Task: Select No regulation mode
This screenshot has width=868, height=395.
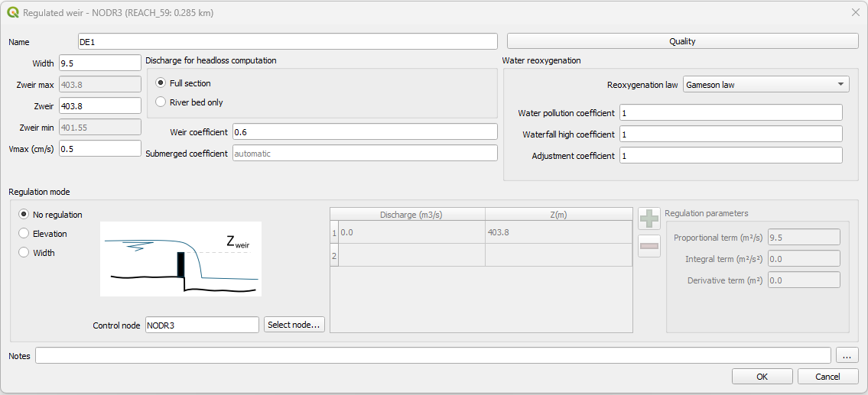Action: [24, 215]
